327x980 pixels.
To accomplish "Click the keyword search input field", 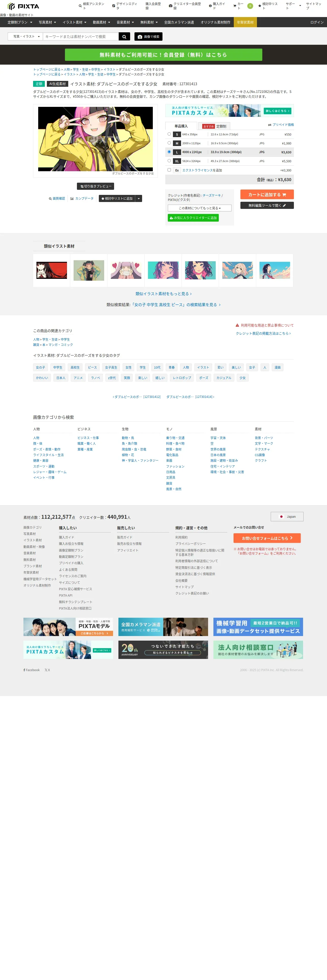I will [x=81, y=37].
